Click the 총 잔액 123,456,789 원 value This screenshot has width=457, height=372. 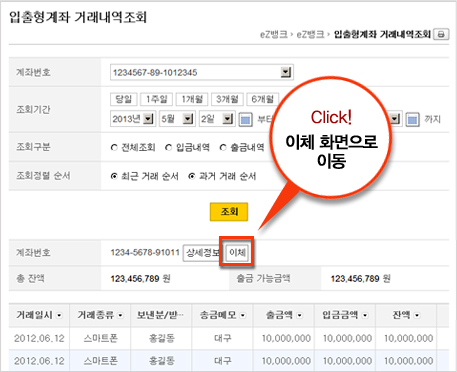(x=140, y=279)
